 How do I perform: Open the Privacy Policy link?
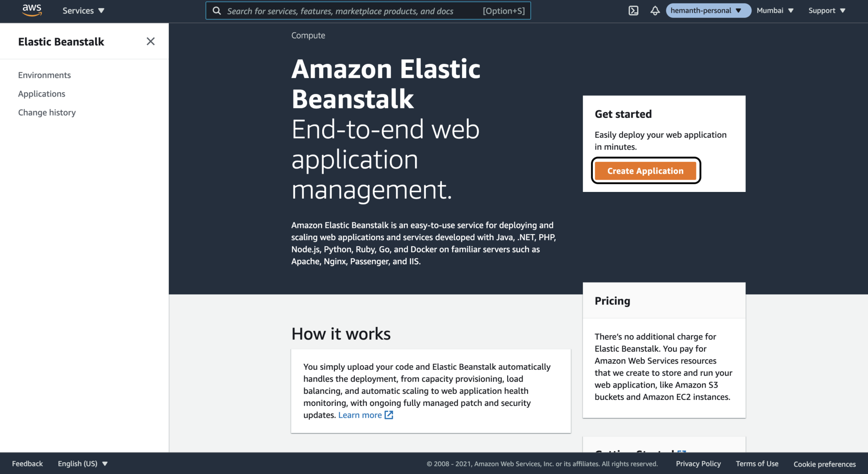(698, 463)
